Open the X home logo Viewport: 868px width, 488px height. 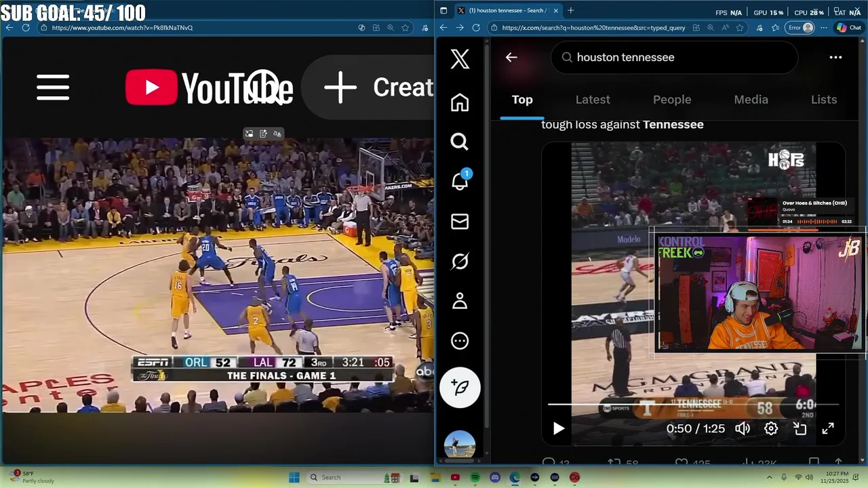(460, 59)
